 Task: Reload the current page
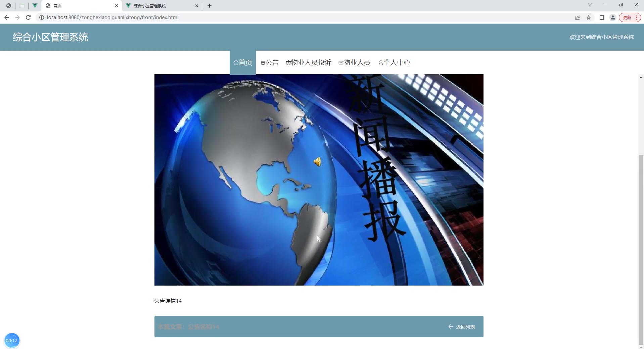(x=28, y=17)
